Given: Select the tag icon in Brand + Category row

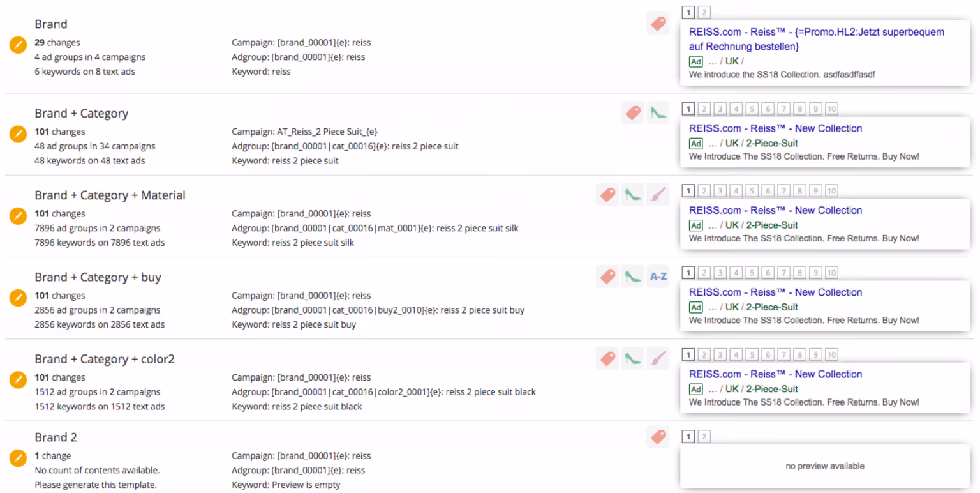Looking at the screenshot, I should tap(633, 113).
